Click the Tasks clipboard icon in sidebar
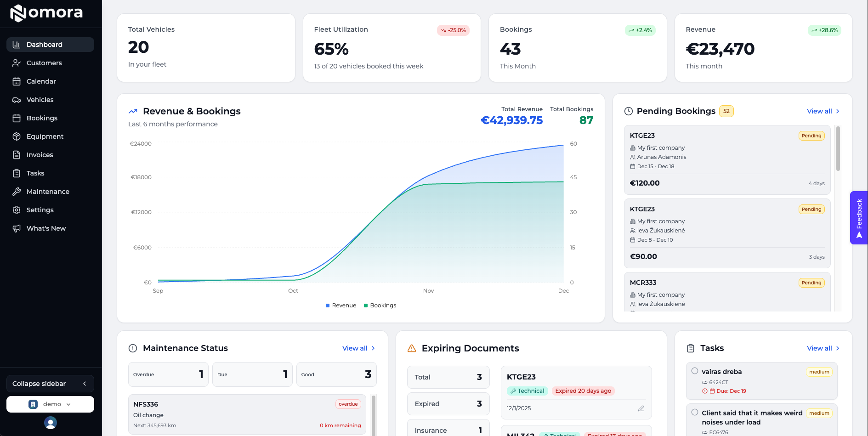This screenshot has height=436, width=868. 17,173
